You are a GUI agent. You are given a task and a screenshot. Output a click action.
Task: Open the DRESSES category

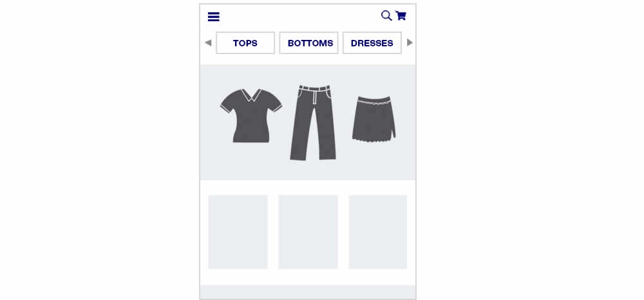372,42
